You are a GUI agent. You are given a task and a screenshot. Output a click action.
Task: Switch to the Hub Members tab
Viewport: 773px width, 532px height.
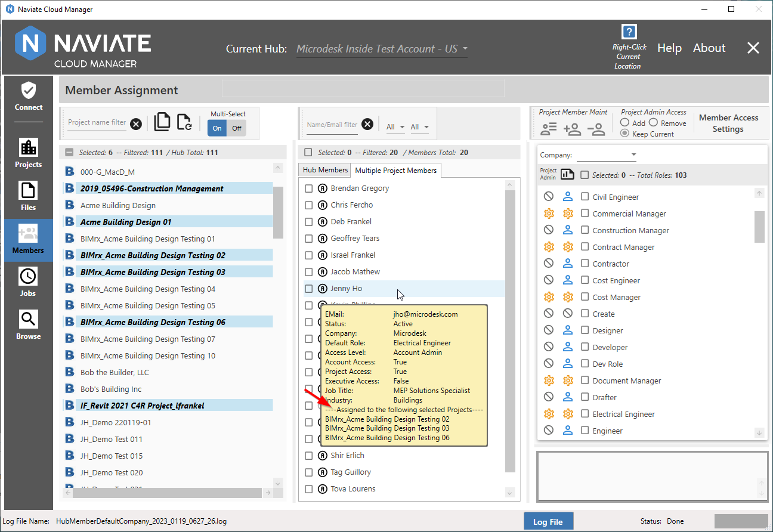[325, 170]
